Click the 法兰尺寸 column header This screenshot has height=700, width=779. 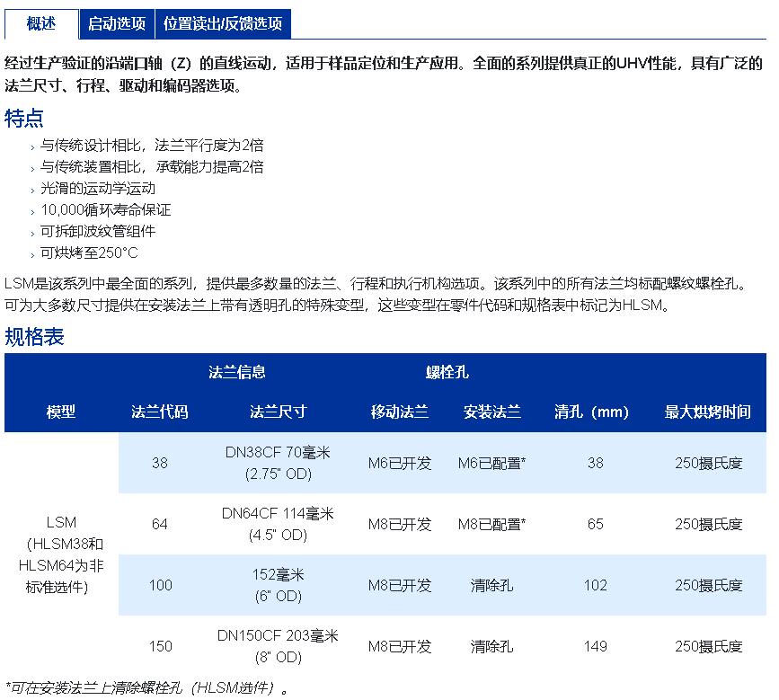[x=279, y=412]
